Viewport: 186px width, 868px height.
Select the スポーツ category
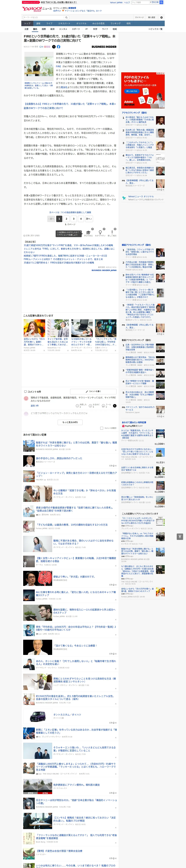point(76,29)
